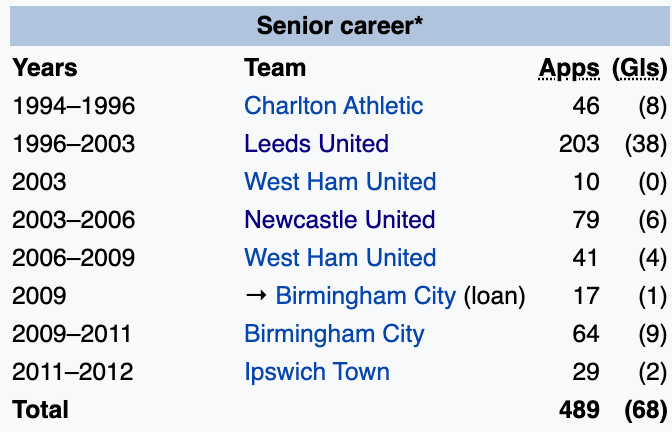Click Birmingham City link in the loan row

tap(365, 296)
